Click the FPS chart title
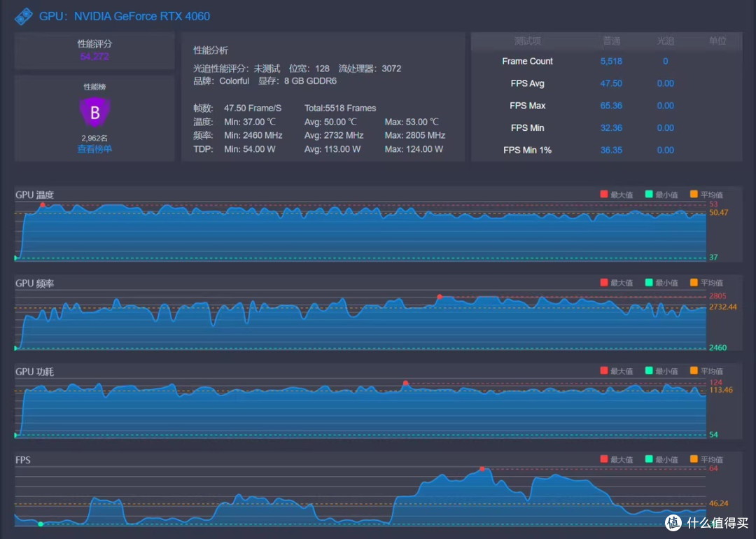Screen dimensions: 756x539 (22, 460)
